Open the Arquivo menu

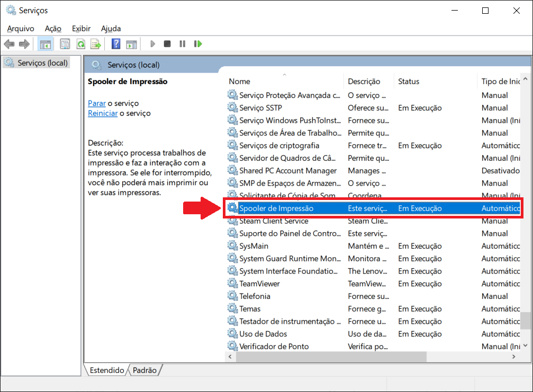(21, 29)
